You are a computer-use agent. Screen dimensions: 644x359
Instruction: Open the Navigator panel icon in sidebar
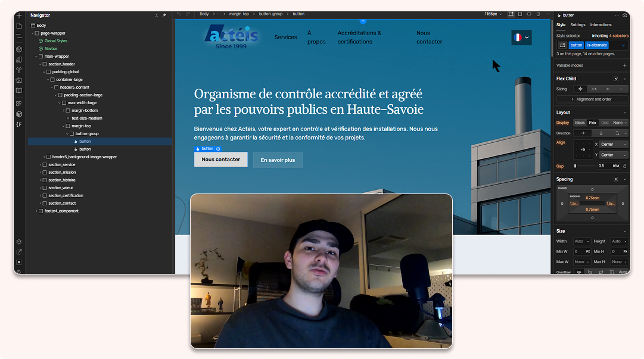coord(19,36)
